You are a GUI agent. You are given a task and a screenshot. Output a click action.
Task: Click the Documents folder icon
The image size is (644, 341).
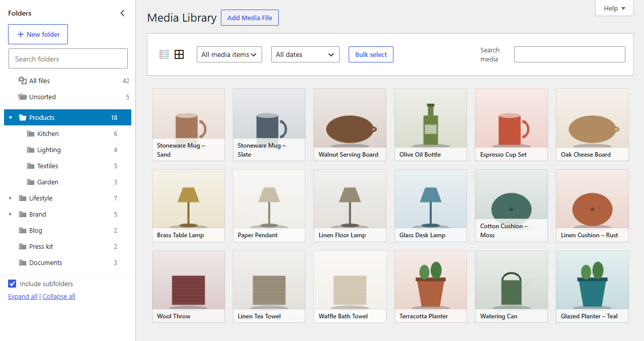pyautogui.click(x=23, y=262)
